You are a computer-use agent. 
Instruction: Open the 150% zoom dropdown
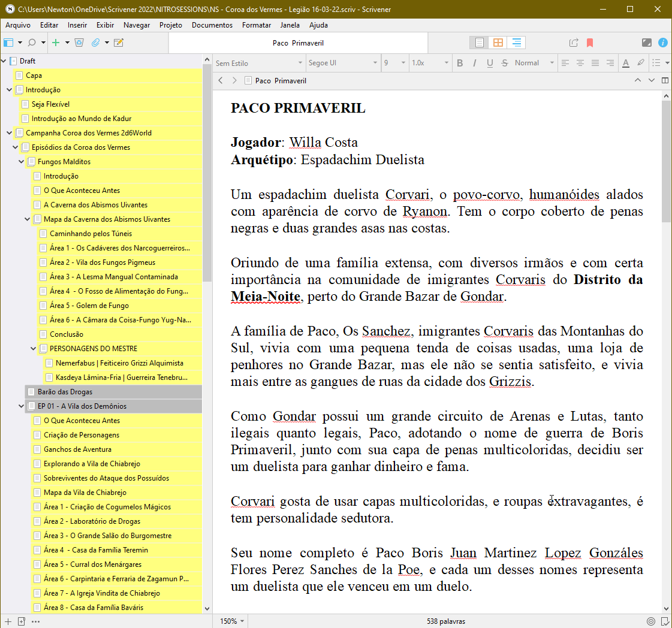(x=232, y=621)
